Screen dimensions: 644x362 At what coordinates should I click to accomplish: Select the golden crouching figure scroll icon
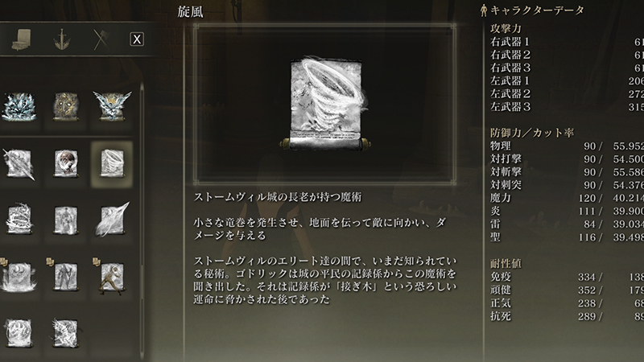(112, 278)
